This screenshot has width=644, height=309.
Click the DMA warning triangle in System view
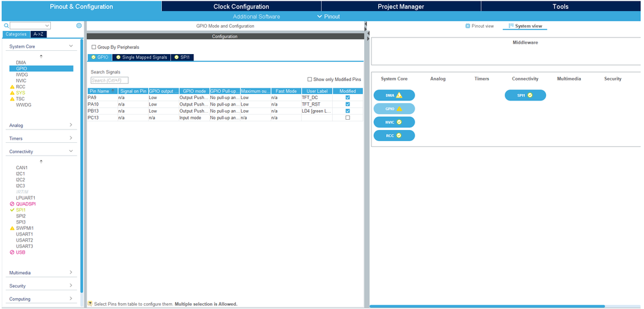point(399,95)
